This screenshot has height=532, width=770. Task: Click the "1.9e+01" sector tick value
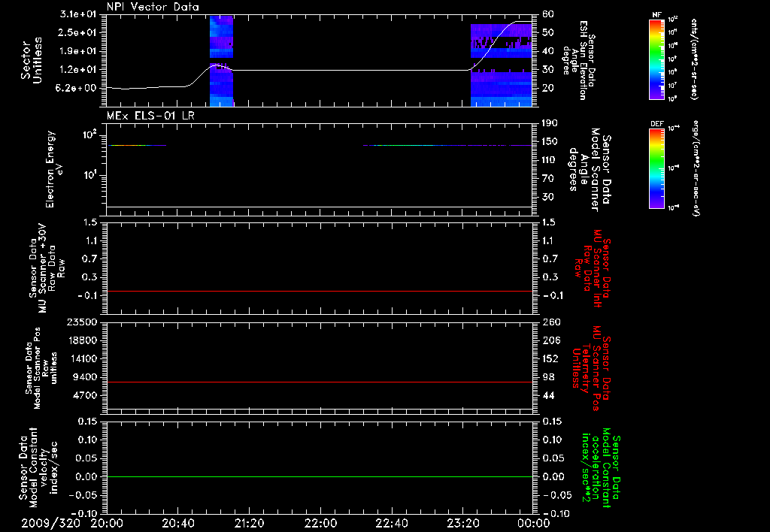tap(78, 51)
